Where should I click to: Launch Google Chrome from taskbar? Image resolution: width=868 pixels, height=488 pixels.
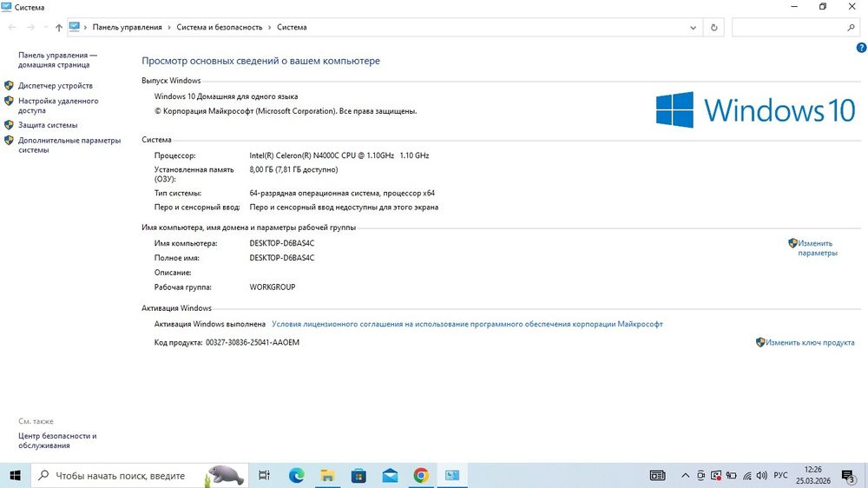(421, 475)
